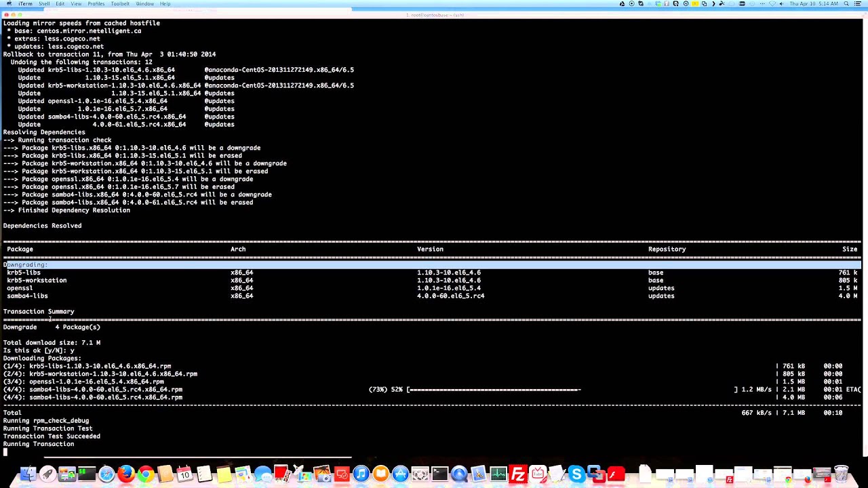
Task: Open Notification Center list icon
Action: (x=858, y=3)
